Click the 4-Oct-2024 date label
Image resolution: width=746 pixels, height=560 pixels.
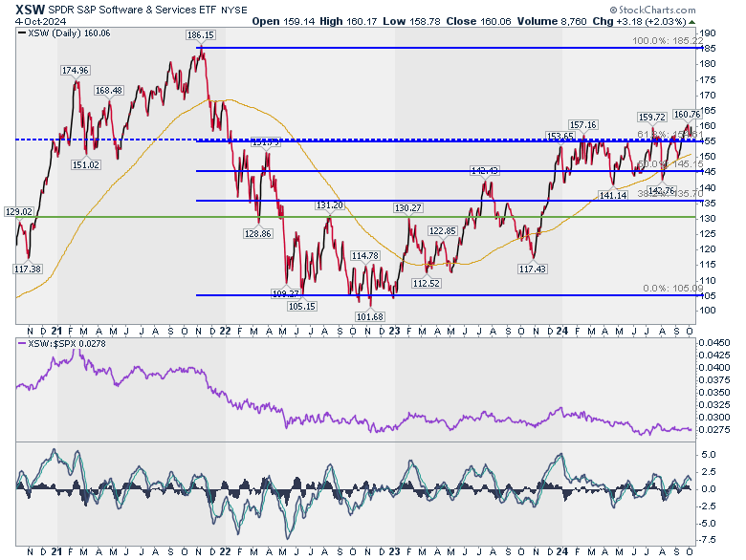(x=40, y=22)
